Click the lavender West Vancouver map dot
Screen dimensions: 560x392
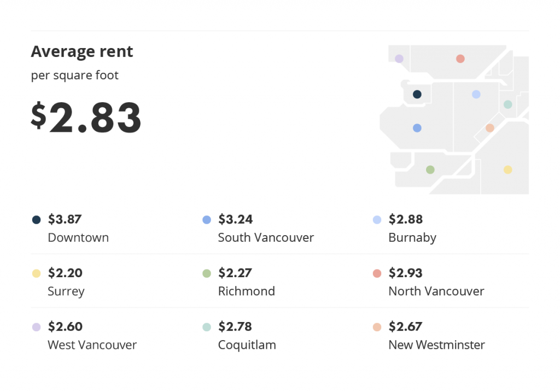tap(399, 58)
